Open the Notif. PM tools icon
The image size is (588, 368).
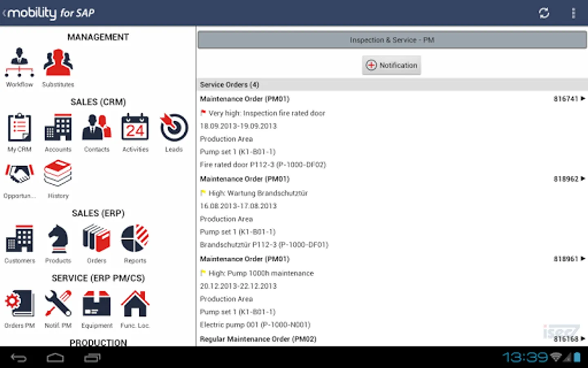click(x=58, y=303)
